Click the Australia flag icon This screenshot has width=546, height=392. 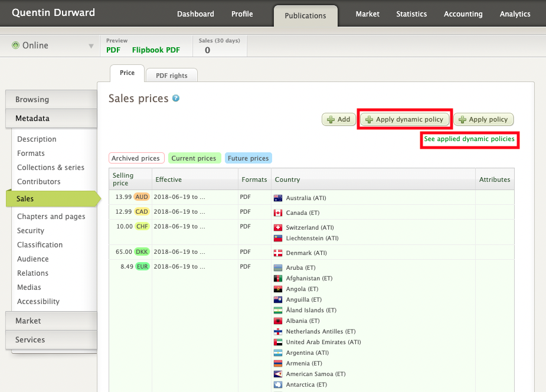pyautogui.click(x=278, y=198)
